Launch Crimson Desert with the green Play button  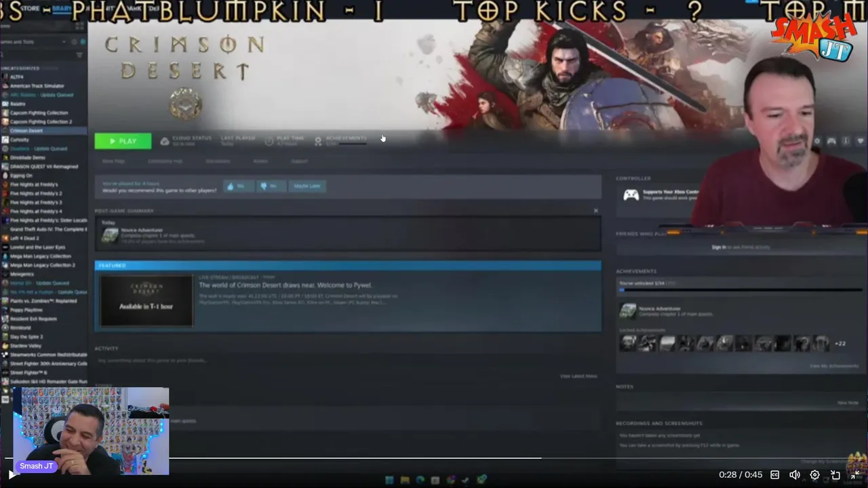pyautogui.click(x=123, y=141)
